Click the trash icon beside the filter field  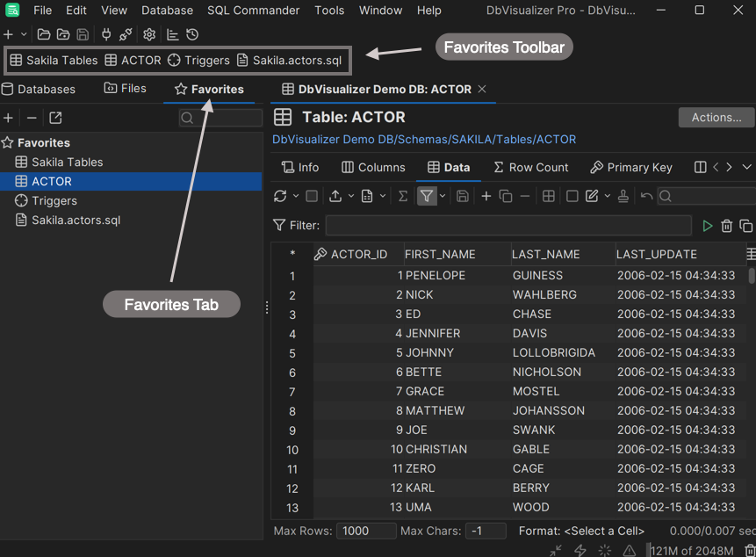(727, 226)
